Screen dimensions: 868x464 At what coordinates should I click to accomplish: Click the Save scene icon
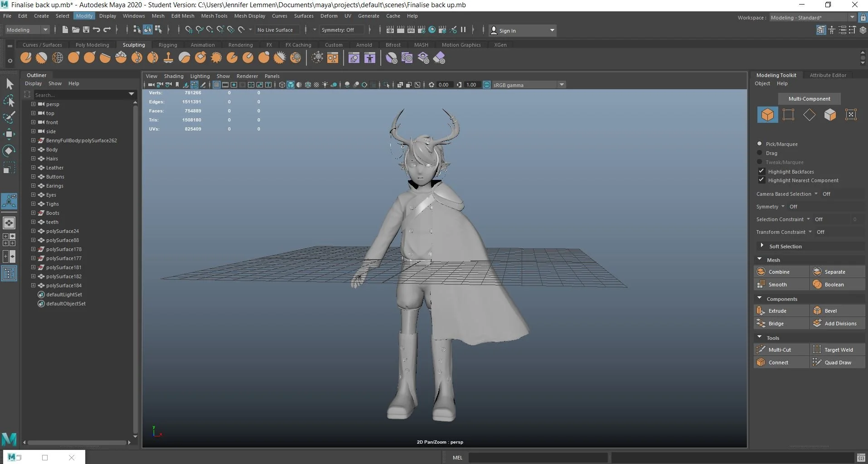click(86, 30)
